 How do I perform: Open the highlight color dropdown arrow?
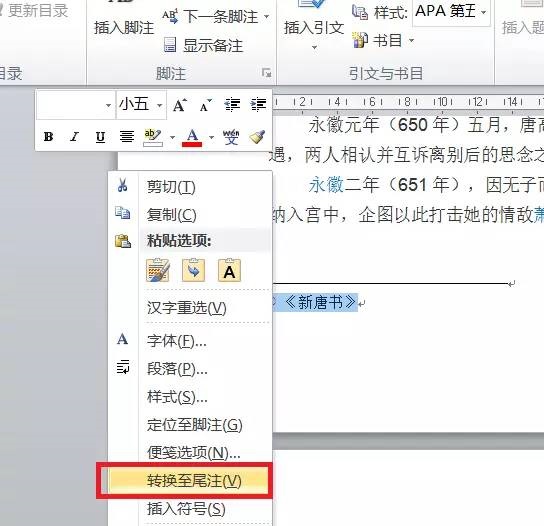[x=172, y=137]
